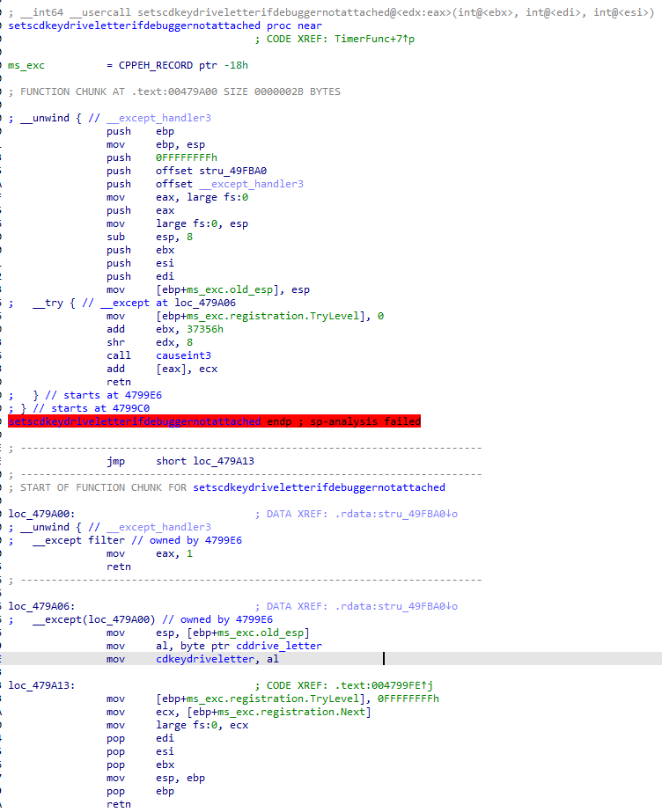Select 'mov ecx, [ebp+ms_exc.registration.Next]' line
The height and width of the screenshot is (812, 662).
point(239,712)
